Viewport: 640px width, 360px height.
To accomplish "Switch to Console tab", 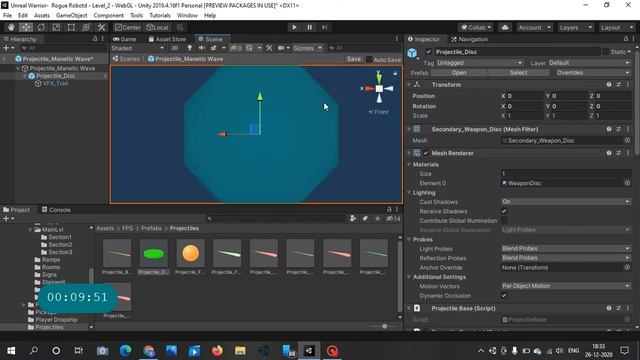I will coord(56,210).
